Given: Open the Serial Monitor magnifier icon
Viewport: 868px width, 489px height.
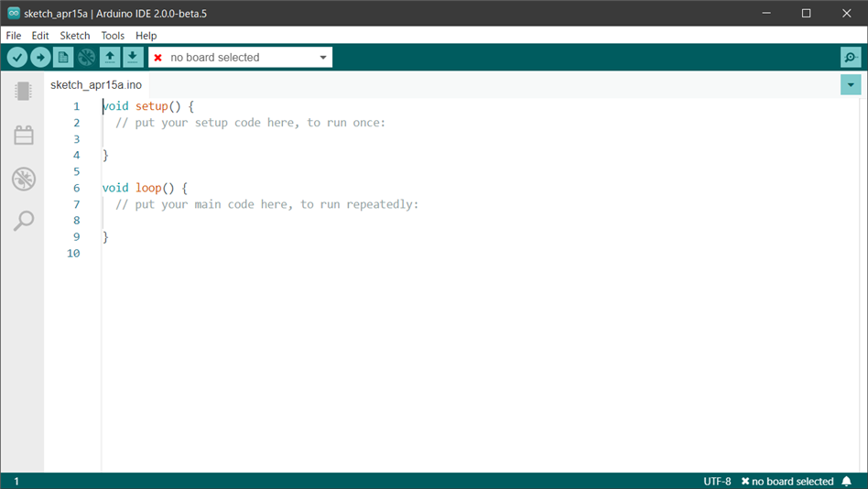Looking at the screenshot, I should coord(851,57).
